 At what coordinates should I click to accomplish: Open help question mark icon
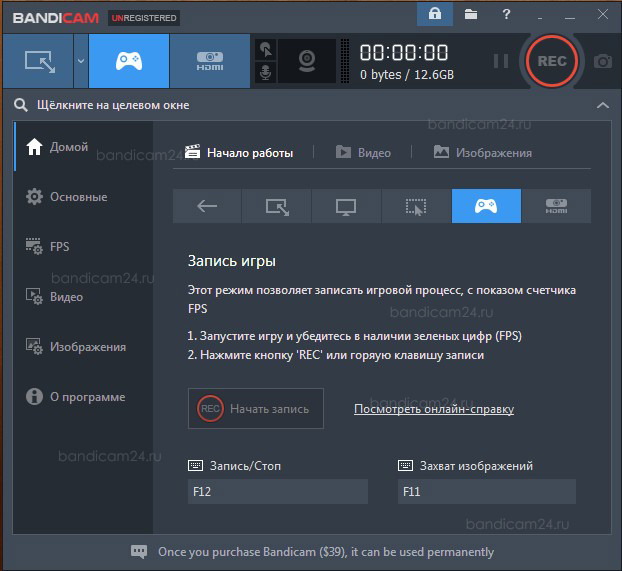506,15
